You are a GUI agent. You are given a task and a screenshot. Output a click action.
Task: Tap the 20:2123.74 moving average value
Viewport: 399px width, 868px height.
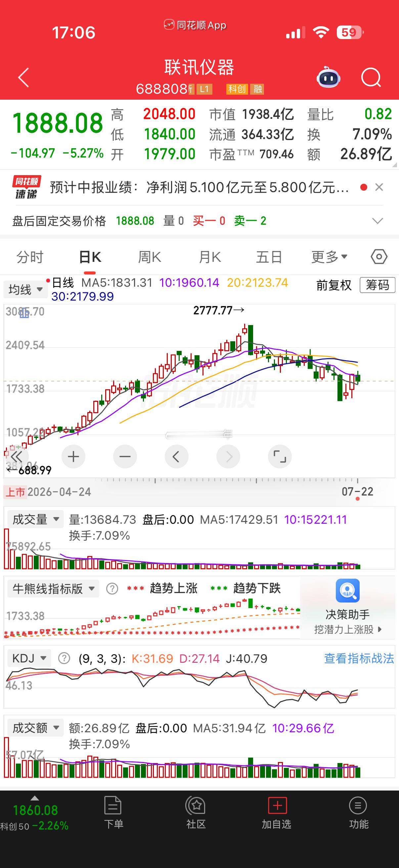[x=258, y=282]
